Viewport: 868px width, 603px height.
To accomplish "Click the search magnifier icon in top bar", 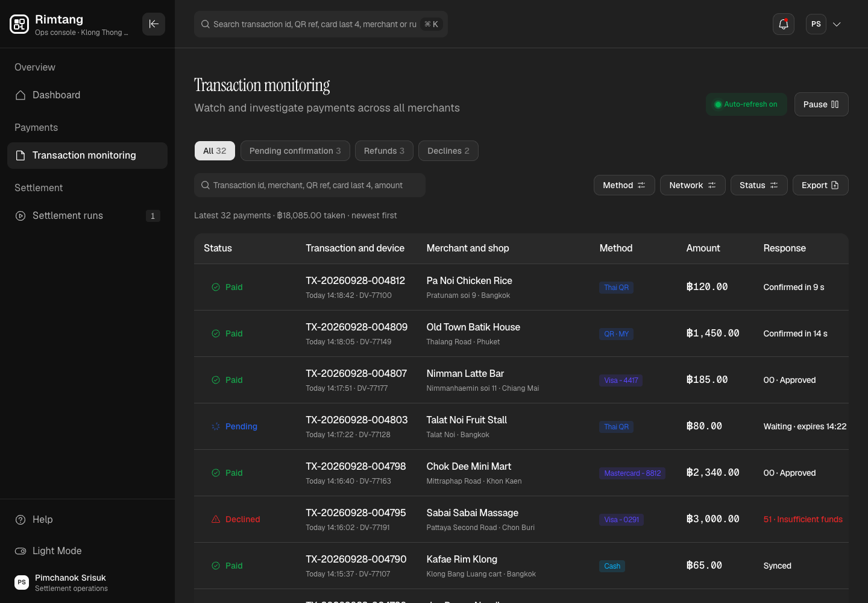I will [x=206, y=24].
